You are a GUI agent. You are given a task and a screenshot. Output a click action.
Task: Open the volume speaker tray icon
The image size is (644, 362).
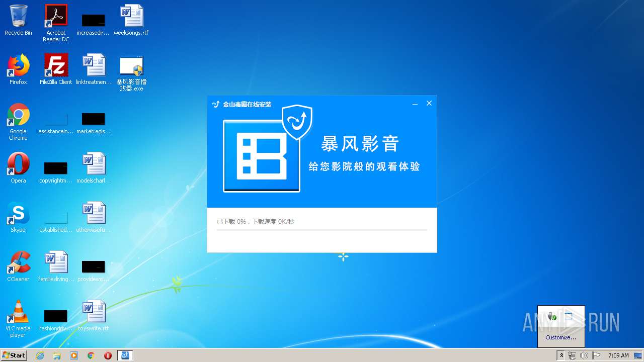584,355
